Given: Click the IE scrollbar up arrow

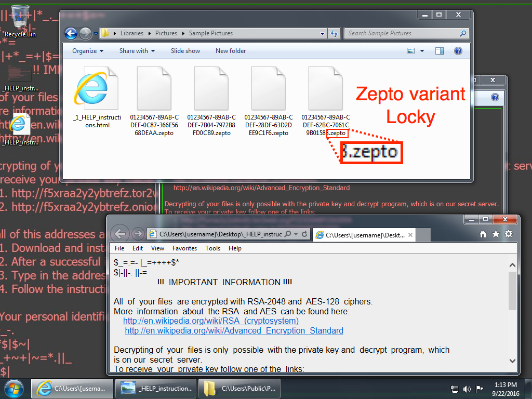Looking at the screenshot, I should pyautogui.click(x=512, y=265).
